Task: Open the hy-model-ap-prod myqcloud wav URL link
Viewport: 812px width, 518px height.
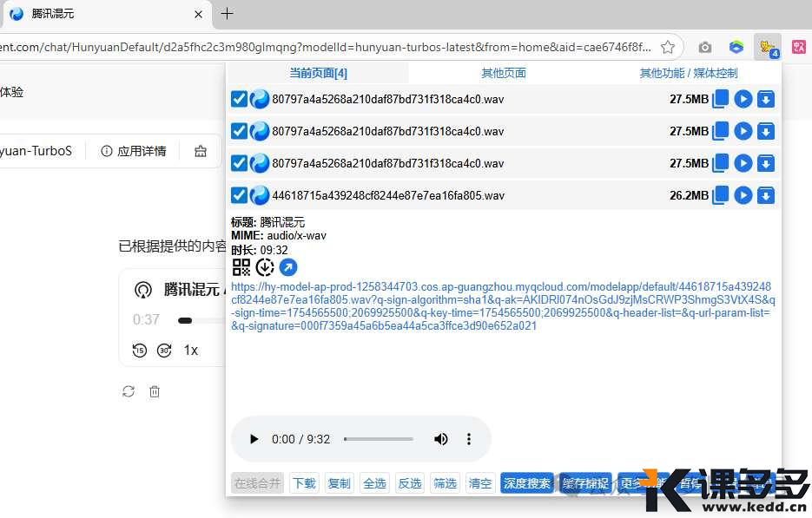Action: pyautogui.click(x=503, y=306)
